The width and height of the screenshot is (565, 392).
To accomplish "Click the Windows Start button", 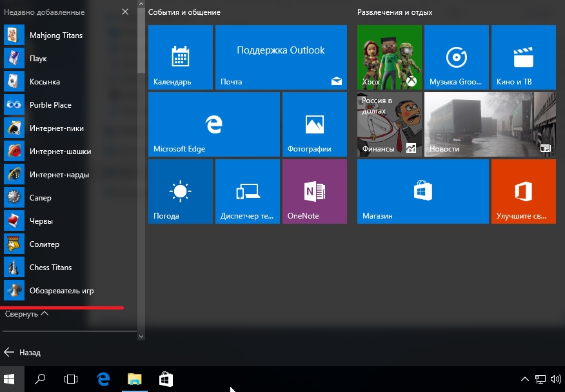I will coord(10,379).
